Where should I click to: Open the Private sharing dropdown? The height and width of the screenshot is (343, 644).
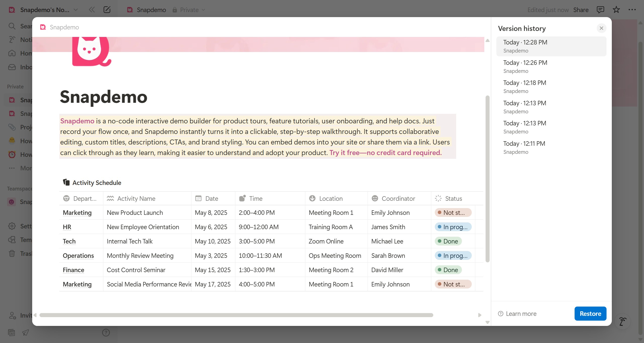click(x=189, y=10)
